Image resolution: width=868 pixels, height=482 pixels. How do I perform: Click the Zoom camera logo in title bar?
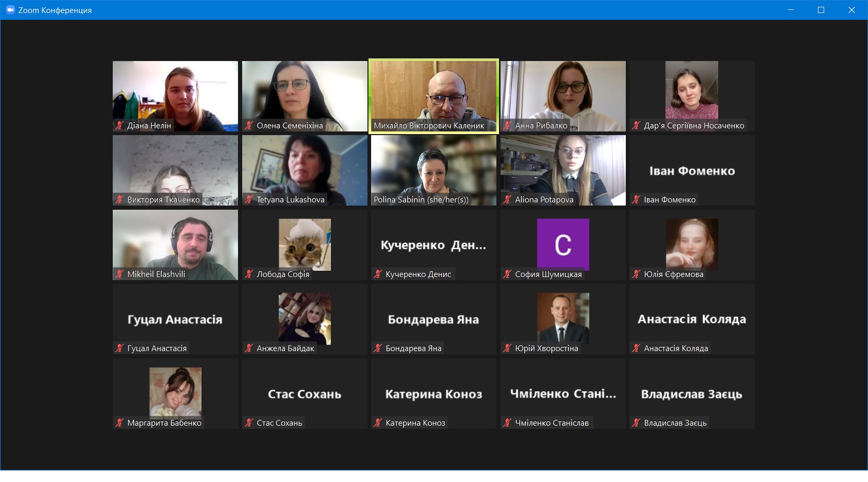(10, 10)
